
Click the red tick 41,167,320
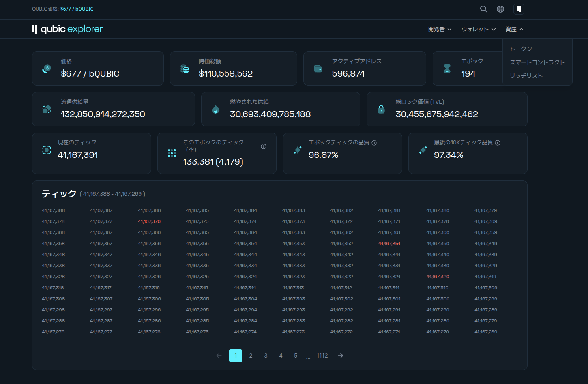click(x=438, y=277)
